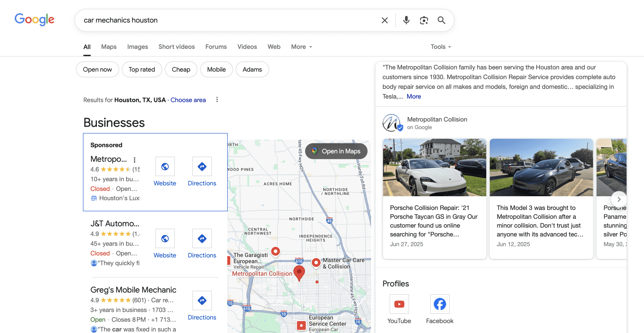
Task: Open gray Tesla Model 3 post photo
Action: (x=541, y=167)
